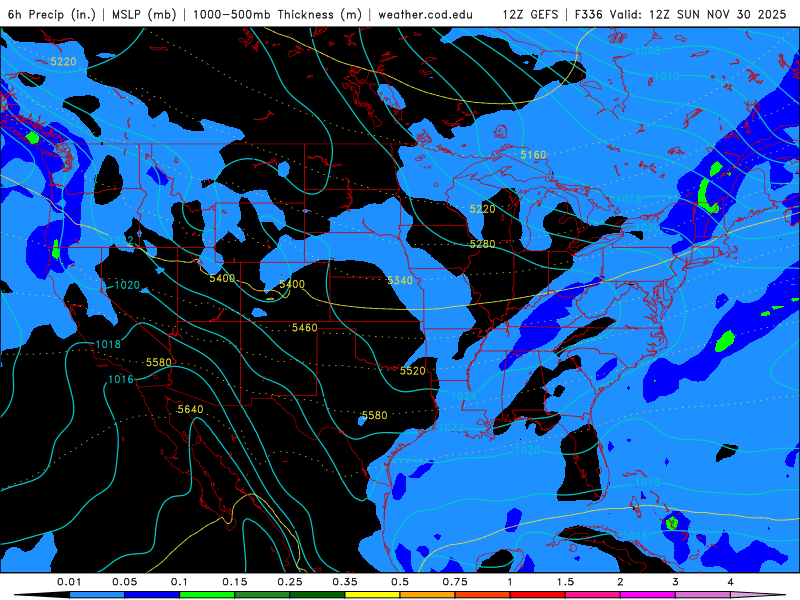This screenshot has height=600, width=800.
Task: Click the '5520' thickness contour label
Action: click(412, 371)
